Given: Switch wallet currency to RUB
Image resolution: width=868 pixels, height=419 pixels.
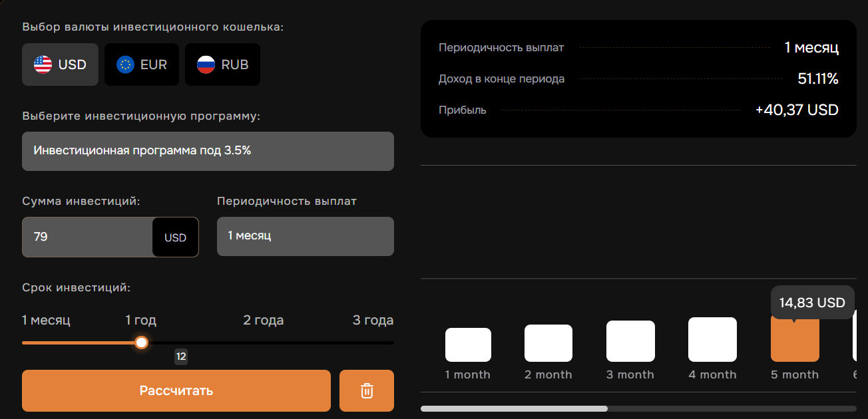Looking at the screenshot, I should tap(222, 65).
